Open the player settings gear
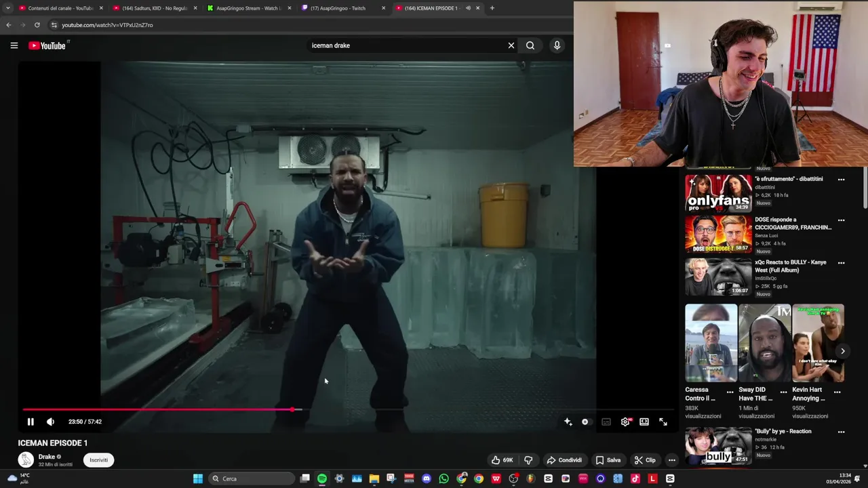The width and height of the screenshot is (868, 488). point(625,422)
